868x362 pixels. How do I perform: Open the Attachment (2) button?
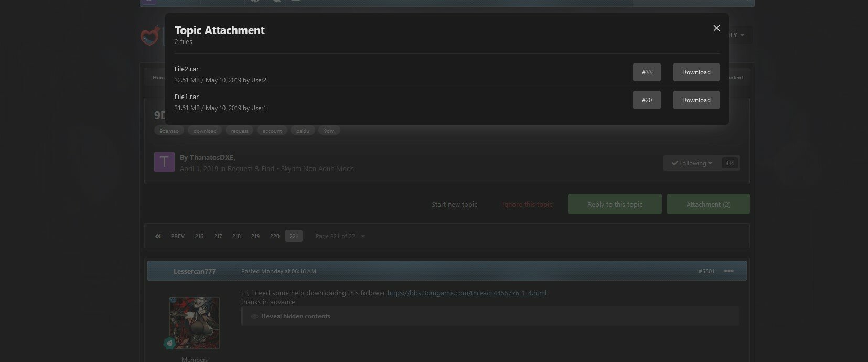click(708, 204)
